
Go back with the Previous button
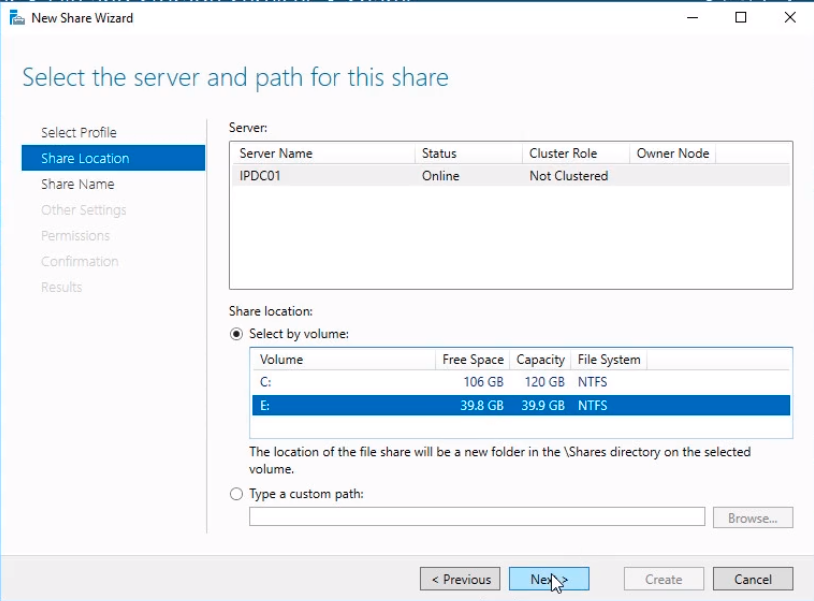pos(461,579)
